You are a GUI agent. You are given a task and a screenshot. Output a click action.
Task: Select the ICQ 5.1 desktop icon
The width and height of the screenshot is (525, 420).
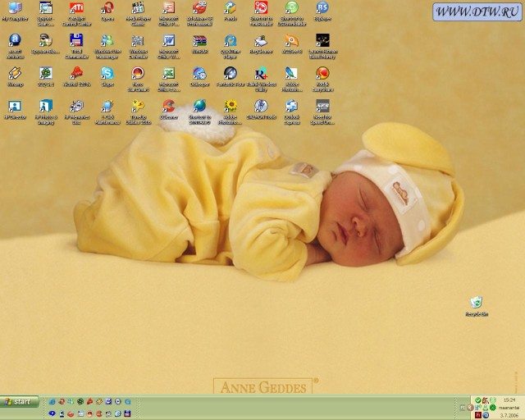[x=46, y=76]
